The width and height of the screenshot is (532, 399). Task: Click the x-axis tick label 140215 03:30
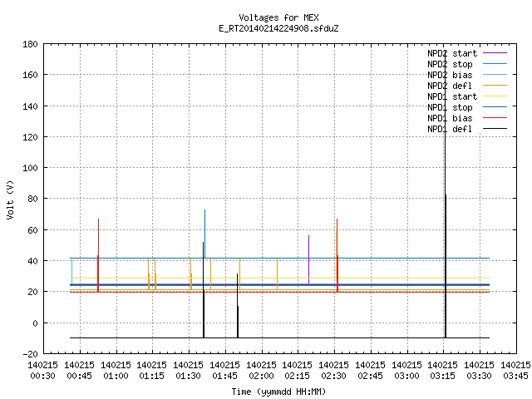coord(479,371)
